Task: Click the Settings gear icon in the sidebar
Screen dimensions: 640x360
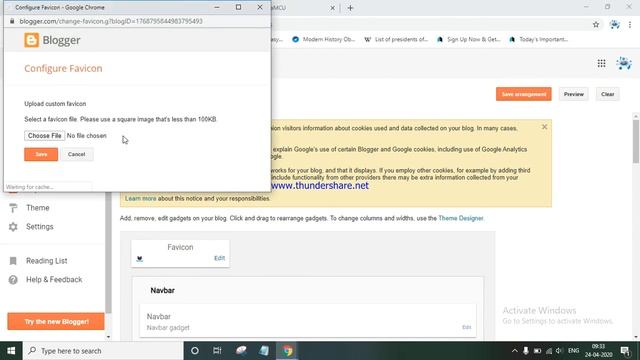Action: pos(13,227)
